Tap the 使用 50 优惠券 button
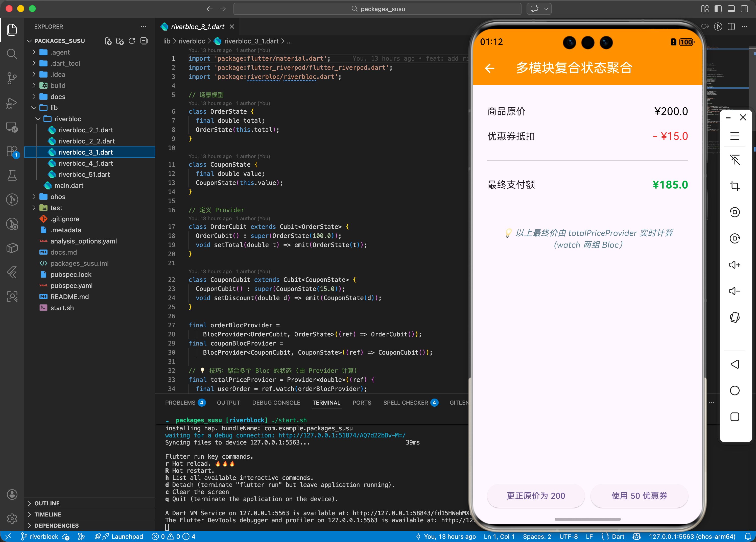This screenshot has height=542, width=756. click(x=639, y=496)
